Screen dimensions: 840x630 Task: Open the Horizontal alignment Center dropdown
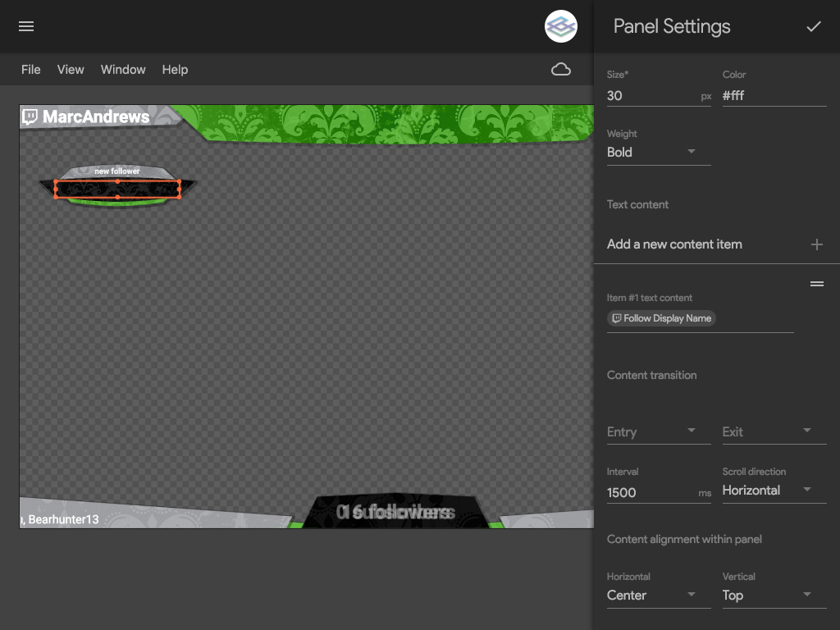[659, 596]
